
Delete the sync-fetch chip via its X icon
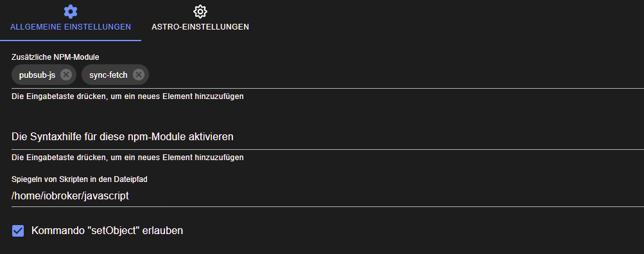(139, 75)
